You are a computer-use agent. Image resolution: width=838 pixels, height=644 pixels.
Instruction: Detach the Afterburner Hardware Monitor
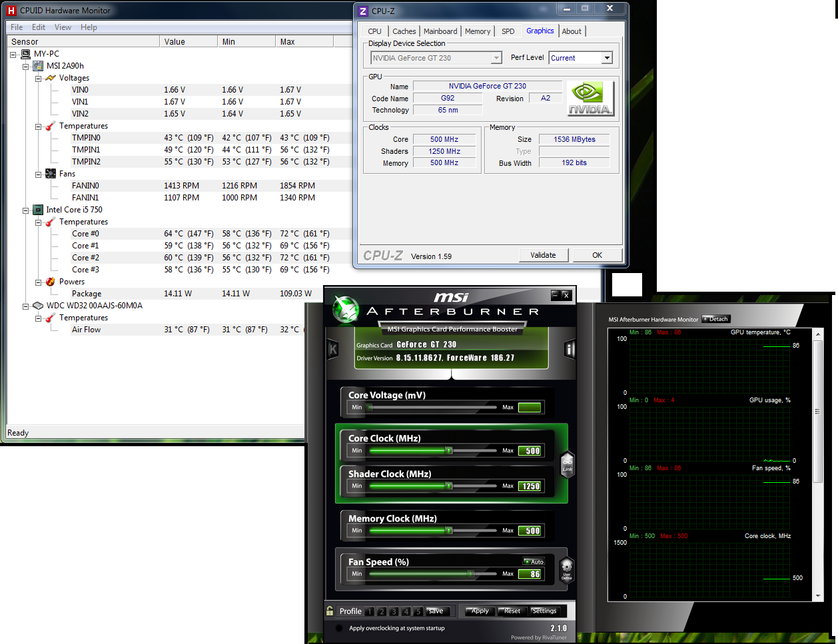point(716,319)
